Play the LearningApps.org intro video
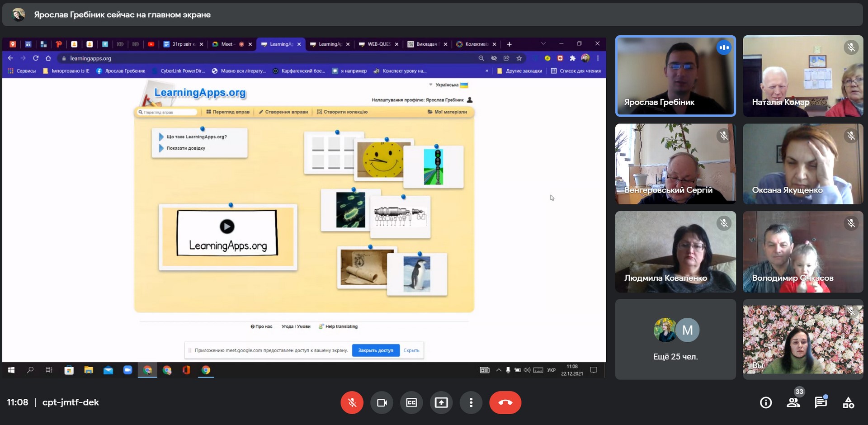Image resolution: width=868 pixels, height=425 pixels. pyautogui.click(x=227, y=226)
